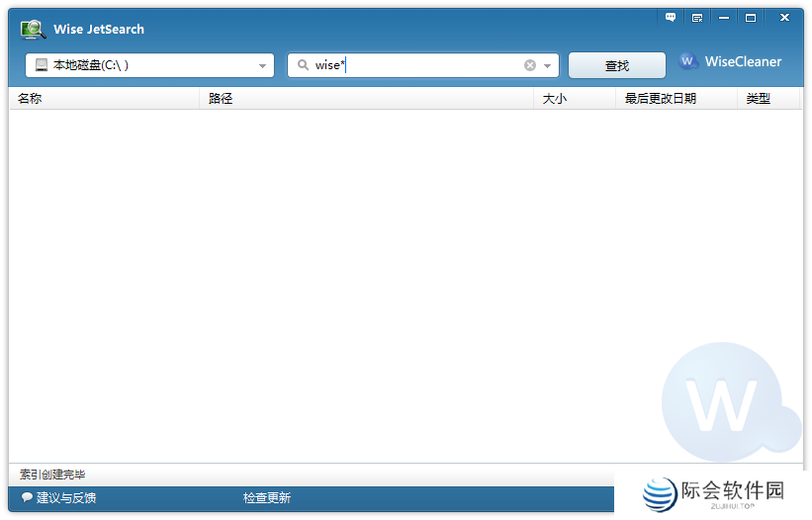Screen dimensions: 812x520
Task: Click the WiseCleaner W logo icon
Action: click(688, 61)
